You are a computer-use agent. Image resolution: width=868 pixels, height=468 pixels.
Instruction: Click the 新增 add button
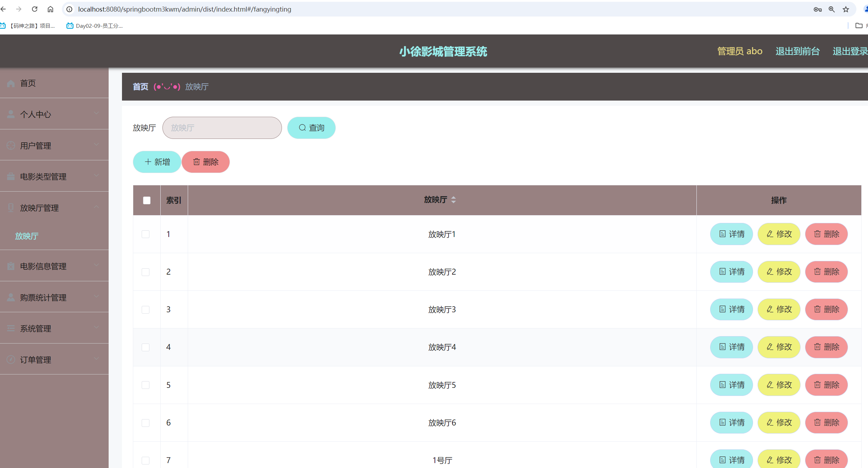coord(157,162)
